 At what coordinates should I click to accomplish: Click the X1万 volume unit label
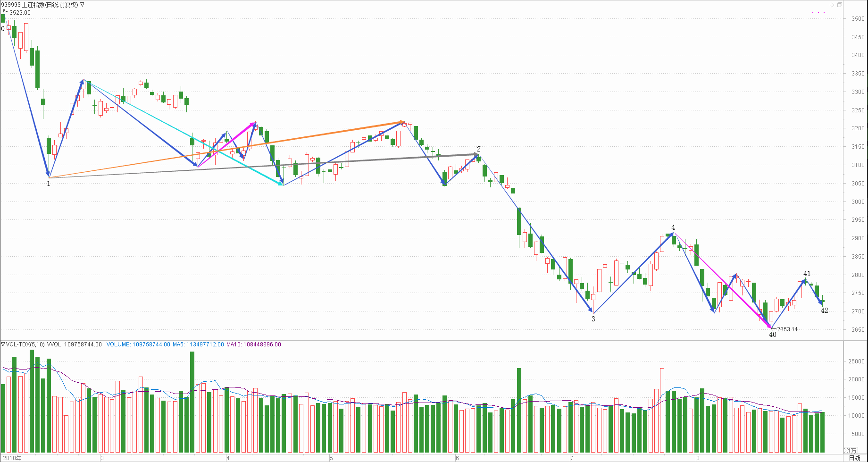point(850,451)
